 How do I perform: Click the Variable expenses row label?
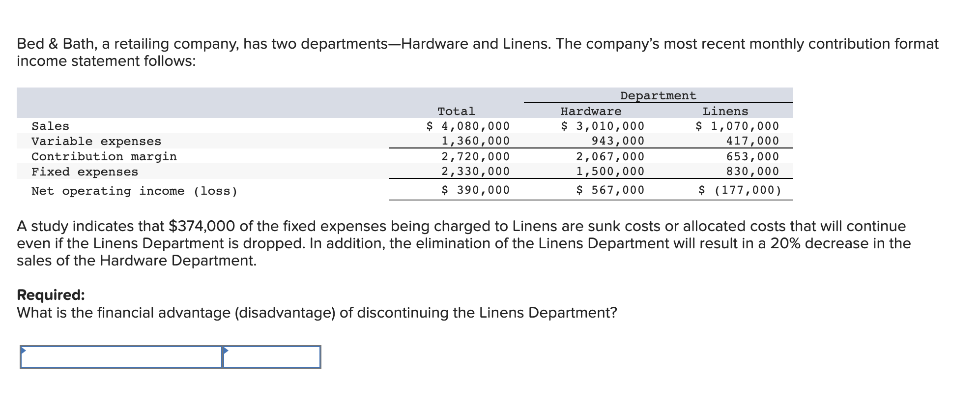tap(96, 142)
